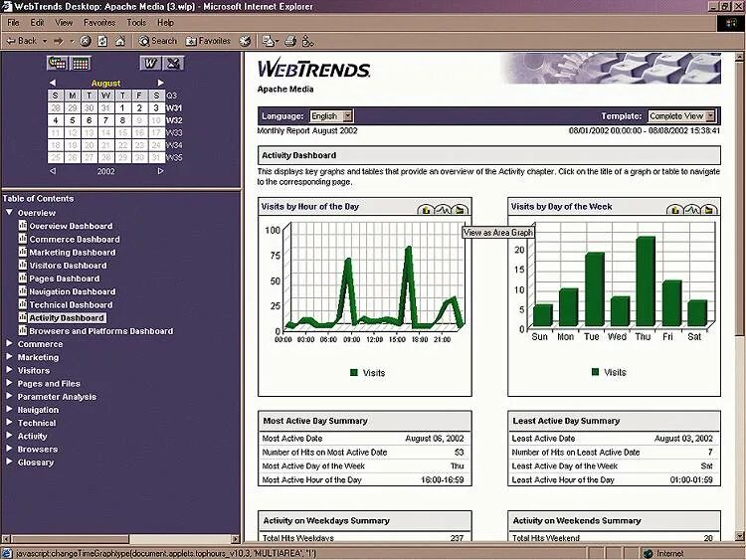Click the Commerce Dashboard page icon
The height and width of the screenshot is (560, 746).
point(22,239)
